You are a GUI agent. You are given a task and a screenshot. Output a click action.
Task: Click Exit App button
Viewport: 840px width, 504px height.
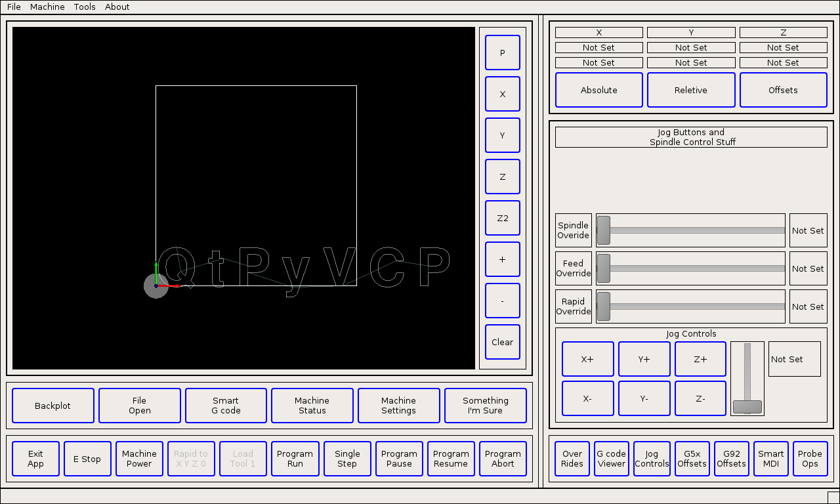(x=35, y=459)
